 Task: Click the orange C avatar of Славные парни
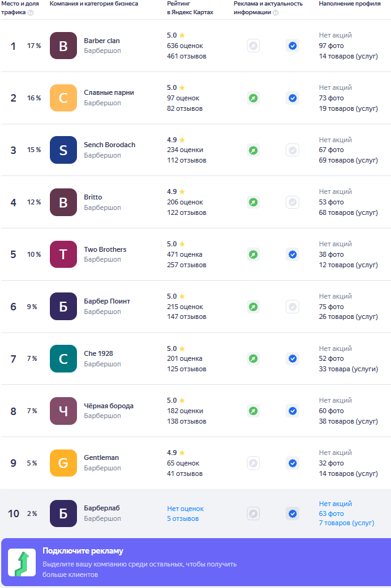tap(63, 98)
